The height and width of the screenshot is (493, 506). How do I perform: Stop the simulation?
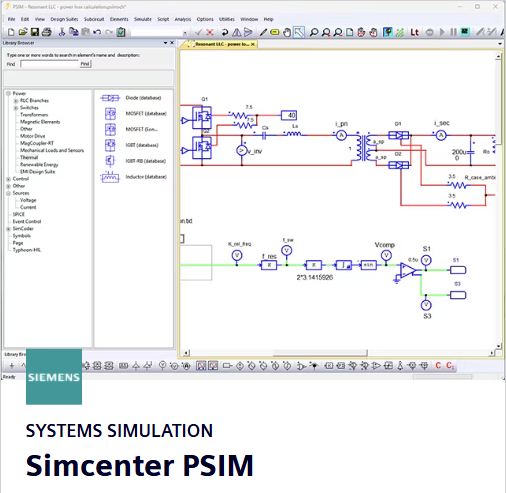point(430,32)
